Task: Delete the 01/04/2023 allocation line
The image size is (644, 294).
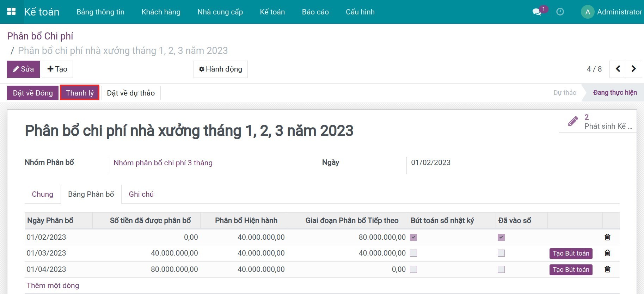Action: pos(607,269)
